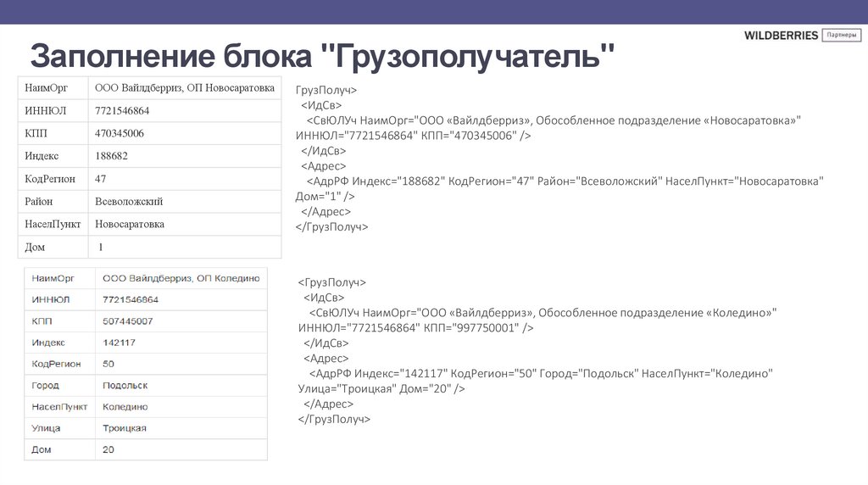Select table cell "Всеволожский"
This screenshot has width=868, height=485.
point(129,202)
